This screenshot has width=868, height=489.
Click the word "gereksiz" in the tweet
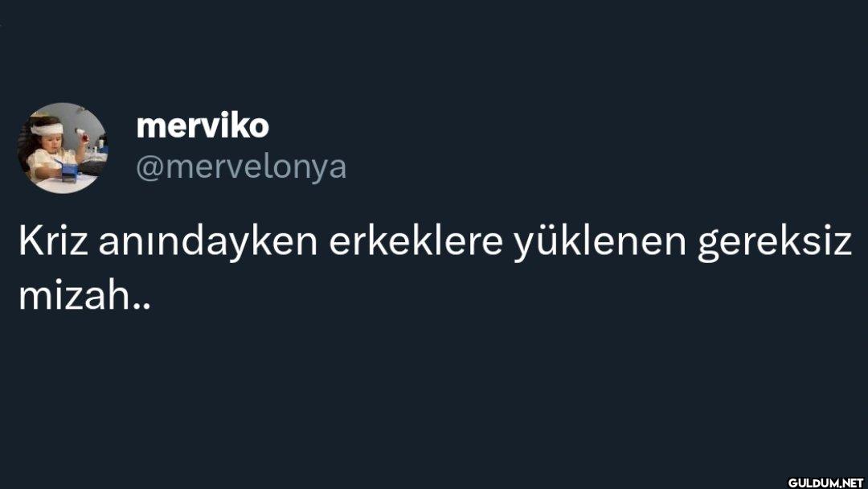coord(775,242)
